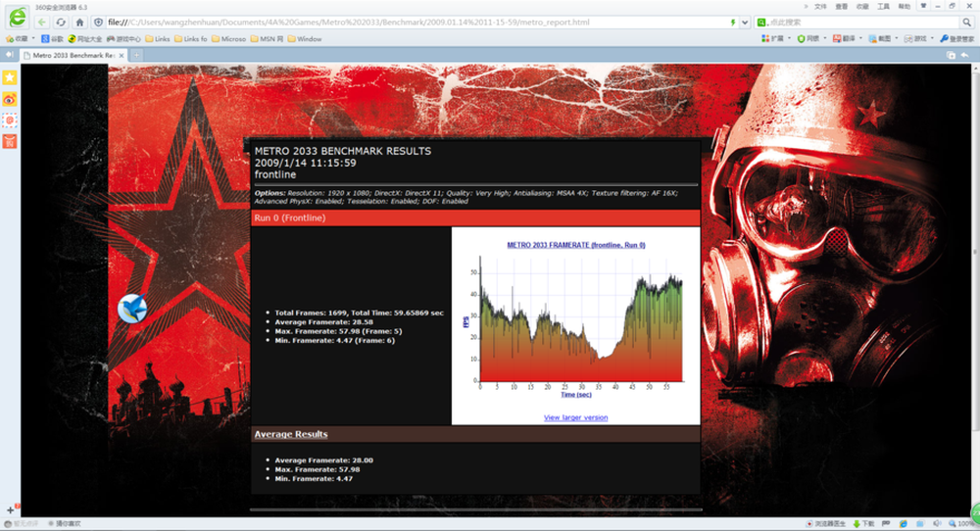Open the 谷歌 Google bookmark
This screenshot has height=531, width=980.
pos(52,39)
